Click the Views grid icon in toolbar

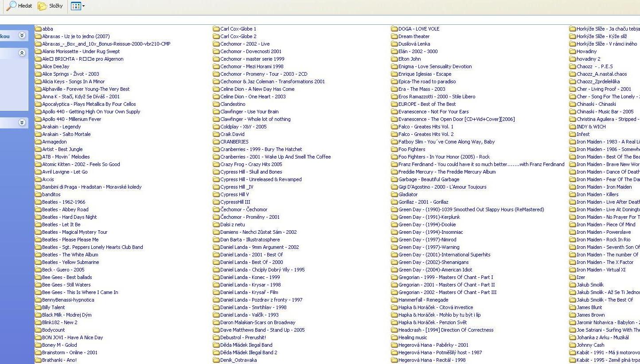(75, 6)
